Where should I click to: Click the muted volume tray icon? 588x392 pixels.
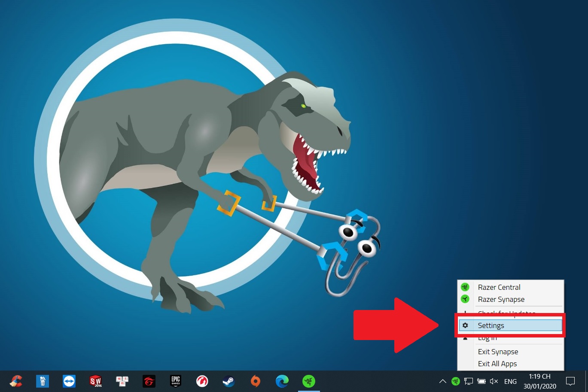[x=494, y=381]
